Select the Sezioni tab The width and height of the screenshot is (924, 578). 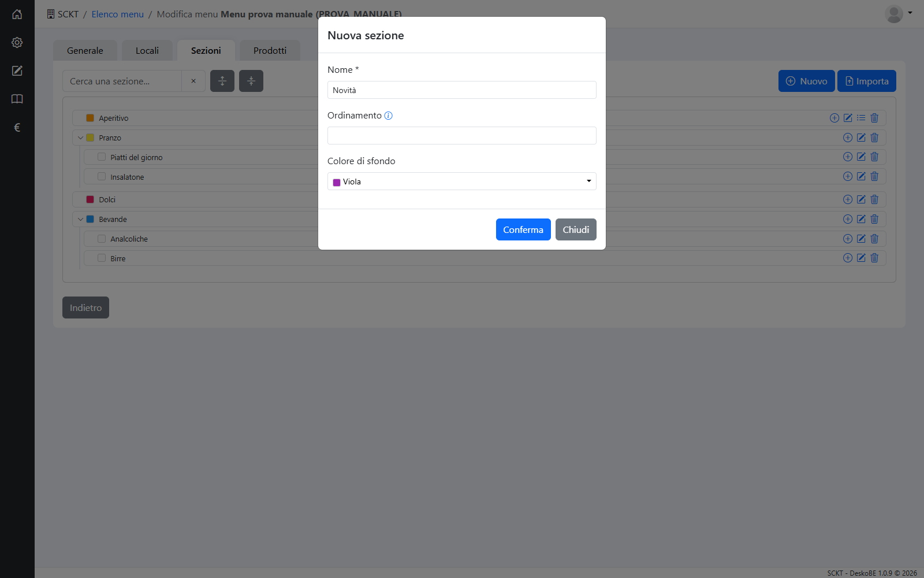tap(206, 50)
